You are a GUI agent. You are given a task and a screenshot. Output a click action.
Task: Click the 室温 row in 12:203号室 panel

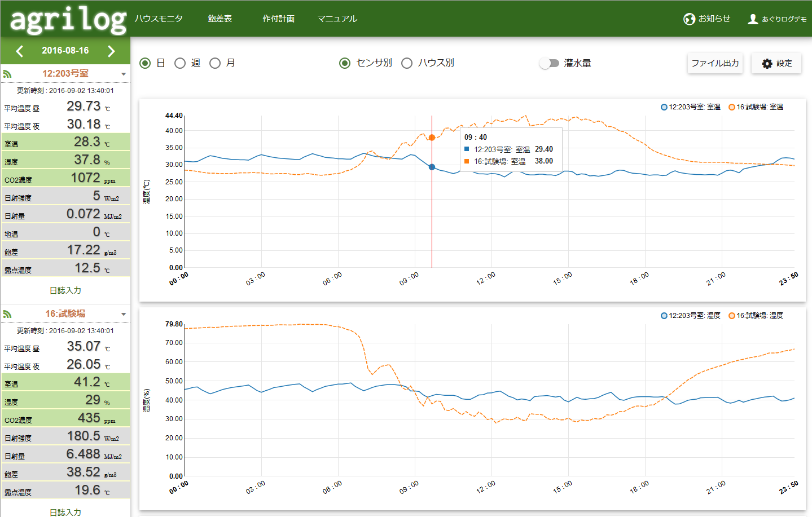pyautogui.click(x=65, y=142)
